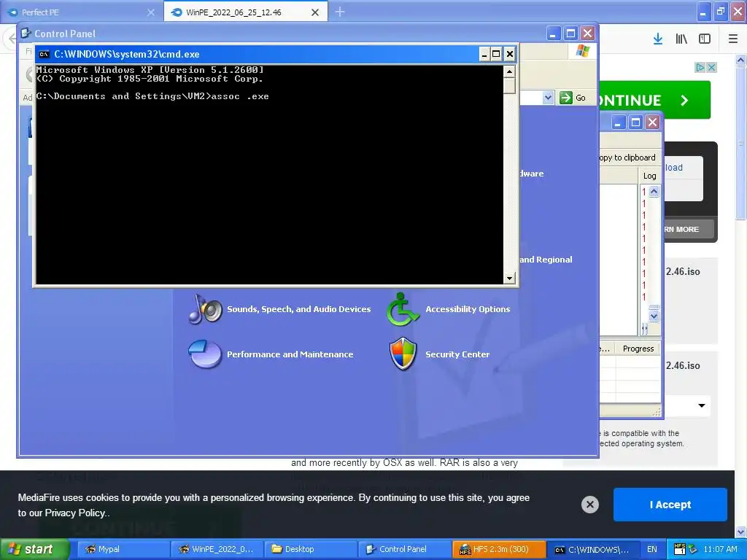747x560 pixels.
Task: Click green CONTINUE button
Action: [655, 100]
